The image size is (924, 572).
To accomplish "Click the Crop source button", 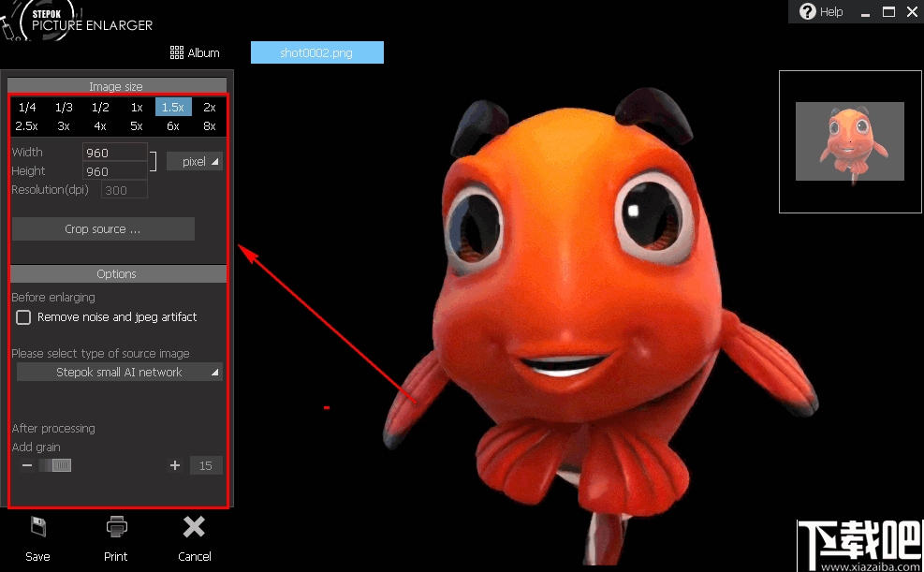I will pyautogui.click(x=103, y=229).
